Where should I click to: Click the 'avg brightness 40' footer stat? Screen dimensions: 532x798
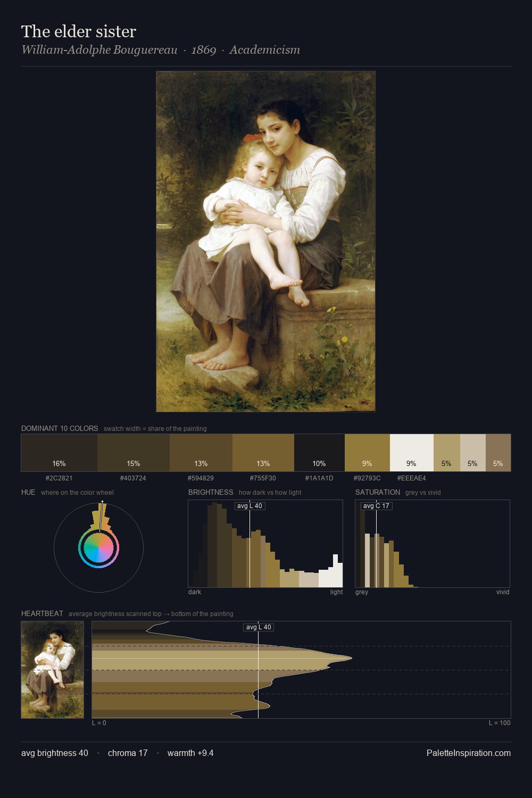click(x=55, y=753)
